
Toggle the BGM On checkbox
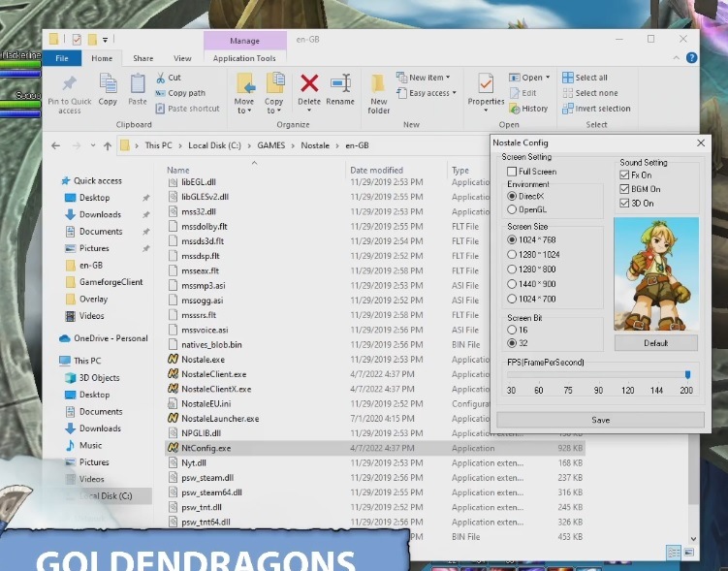[x=624, y=189]
